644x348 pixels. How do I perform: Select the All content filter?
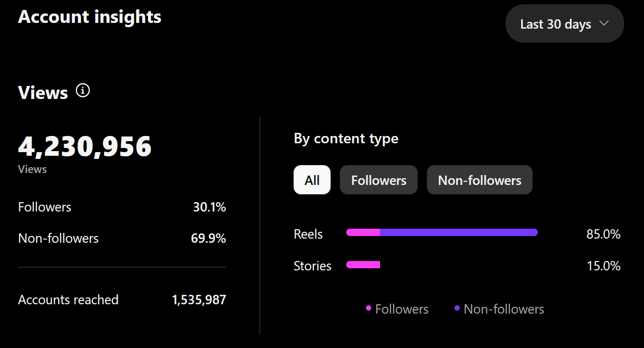tap(312, 180)
